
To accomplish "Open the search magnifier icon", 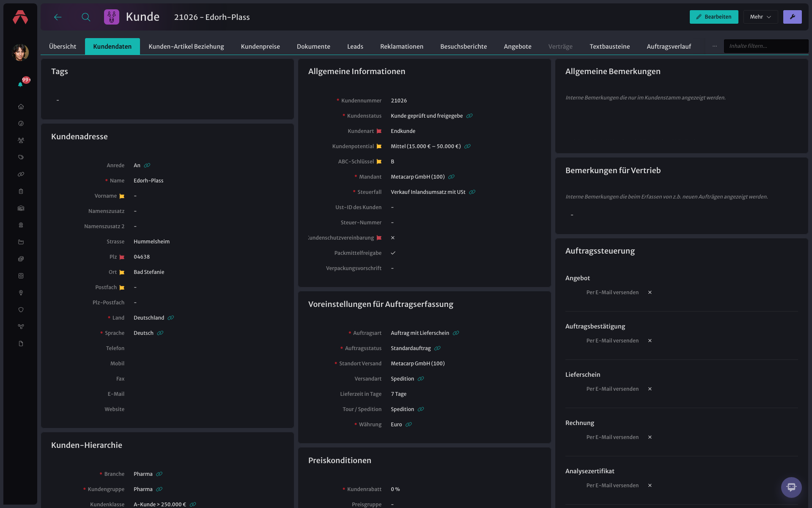I will point(86,17).
